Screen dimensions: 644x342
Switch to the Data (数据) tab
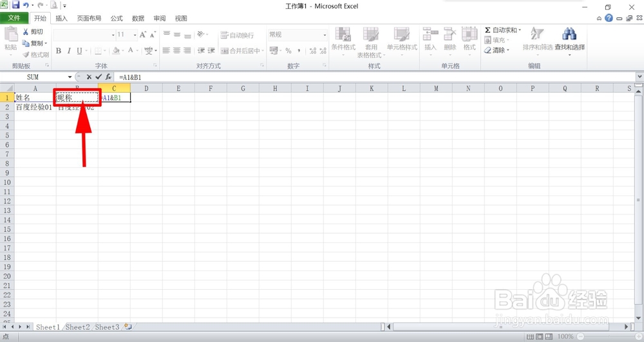[138, 19]
